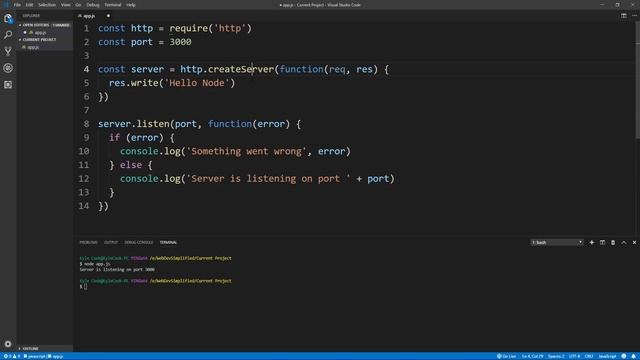Image resolution: width=640 pixels, height=360 pixels.
Task: Open the notifications bell in status bar
Action: click(x=633, y=356)
